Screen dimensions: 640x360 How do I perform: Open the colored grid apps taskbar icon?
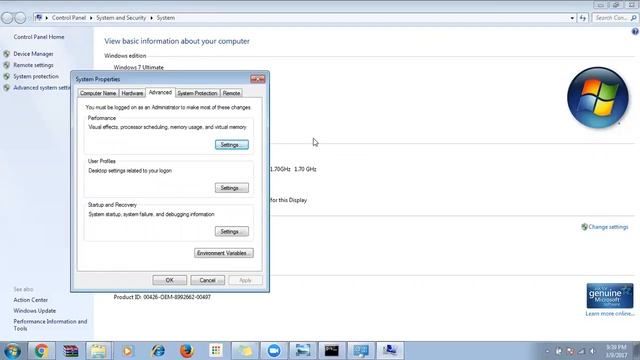tap(216, 351)
